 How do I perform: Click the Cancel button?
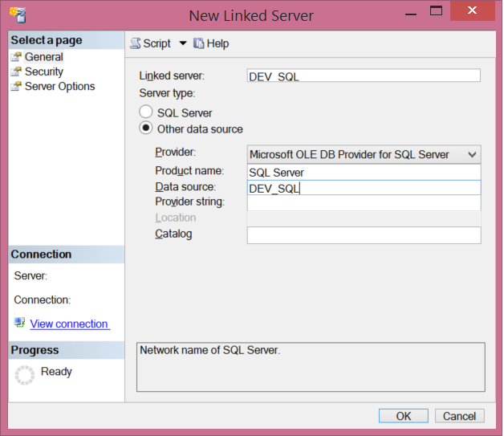(459, 415)
